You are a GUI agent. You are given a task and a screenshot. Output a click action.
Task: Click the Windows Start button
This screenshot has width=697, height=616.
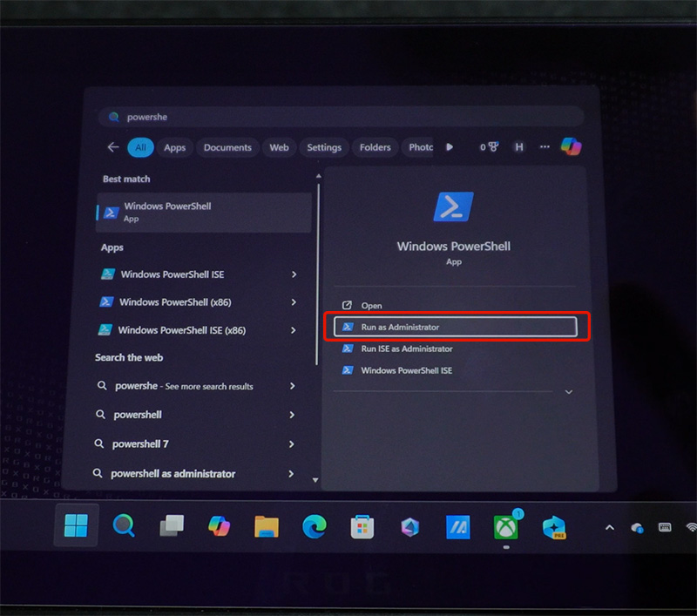click(76, 525)
